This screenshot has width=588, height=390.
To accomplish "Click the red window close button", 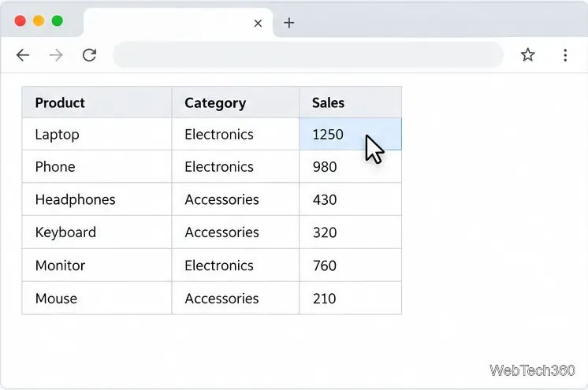I will [20, 20].
